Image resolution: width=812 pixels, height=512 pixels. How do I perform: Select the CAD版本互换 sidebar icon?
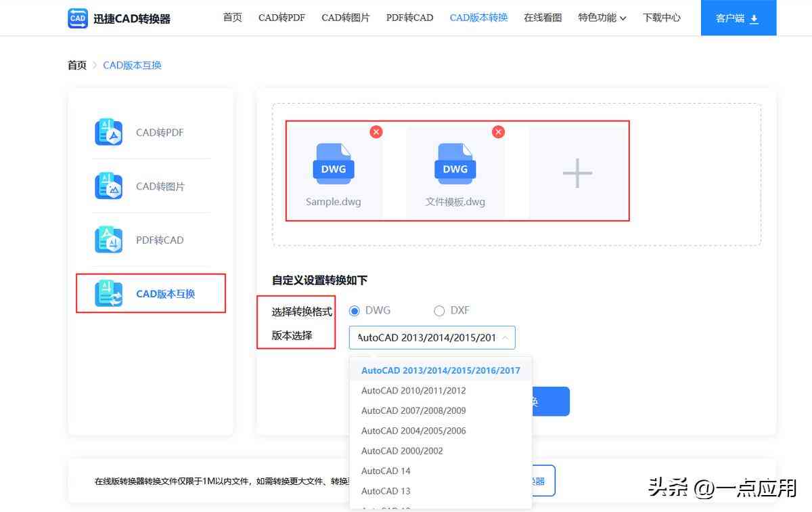click(108, 293)
